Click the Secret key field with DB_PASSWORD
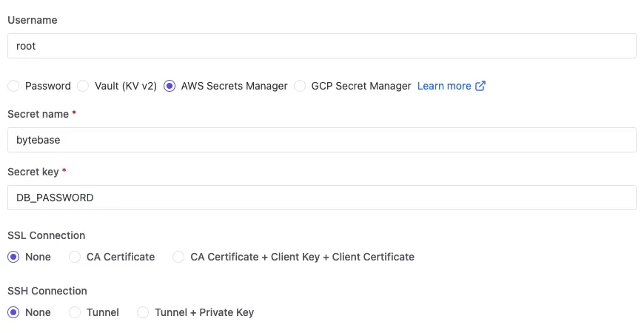This screenshot has width=644, height=333. coord(322,198)
